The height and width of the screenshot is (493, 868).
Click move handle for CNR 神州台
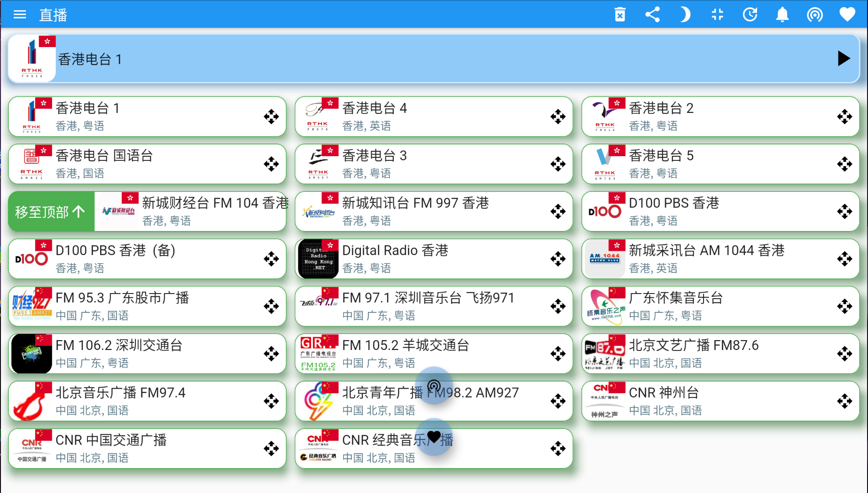click(x=845, y=401)
